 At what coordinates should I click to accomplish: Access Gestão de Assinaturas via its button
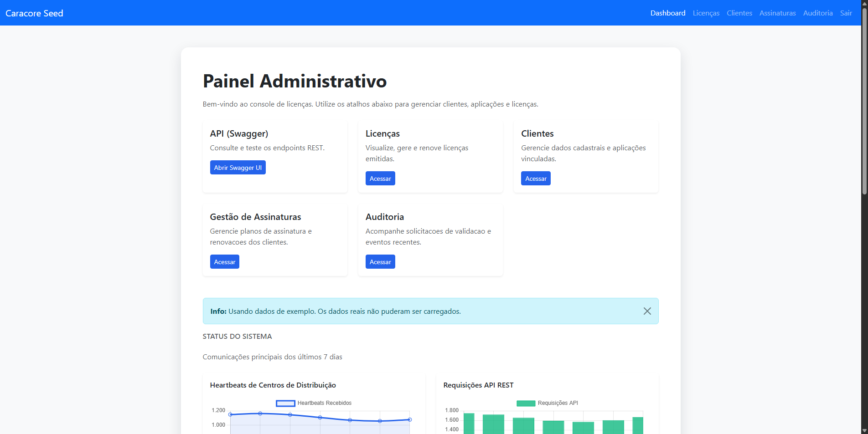click(224, 261)
